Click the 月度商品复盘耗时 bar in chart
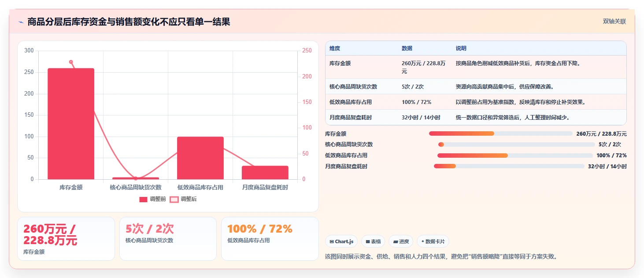Screen dimensions: 644x278 click(x=265, y=173)
